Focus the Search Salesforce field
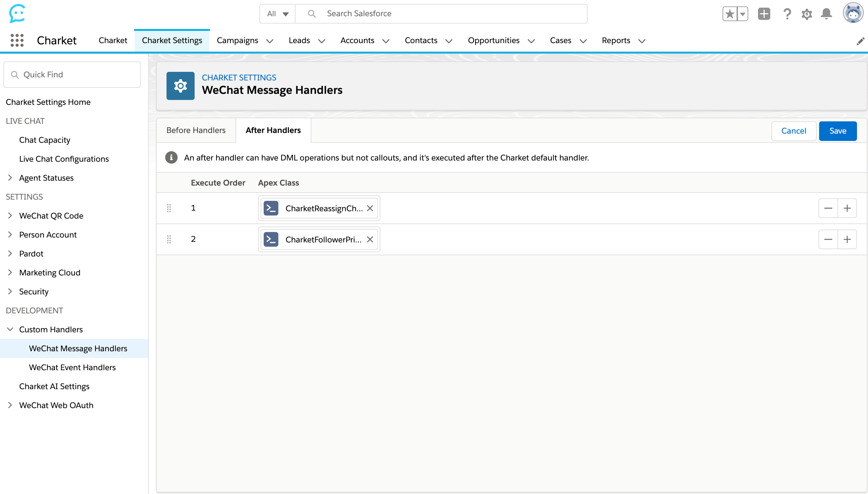868x494 pixels. (x=441, y=13)
